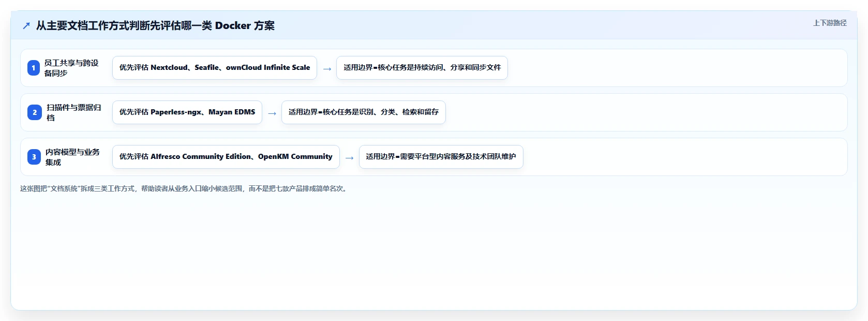Click the box about 持续访问、分享和同步文件
The height and width of the screenshot is (321, 868).
tap(422, 68)
